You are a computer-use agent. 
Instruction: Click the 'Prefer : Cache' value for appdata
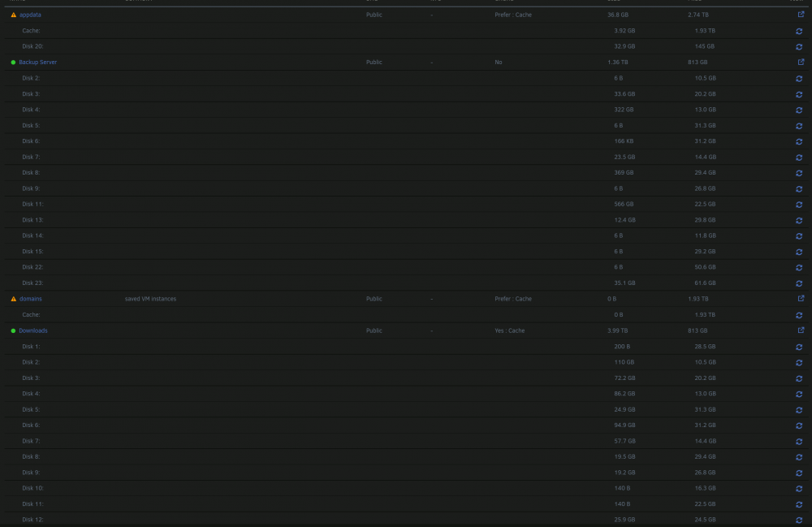coord(513,15)
